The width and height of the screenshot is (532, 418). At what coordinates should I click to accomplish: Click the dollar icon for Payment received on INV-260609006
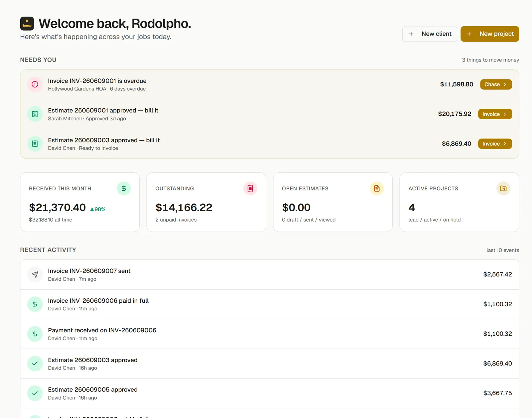[x=35, y=334]
